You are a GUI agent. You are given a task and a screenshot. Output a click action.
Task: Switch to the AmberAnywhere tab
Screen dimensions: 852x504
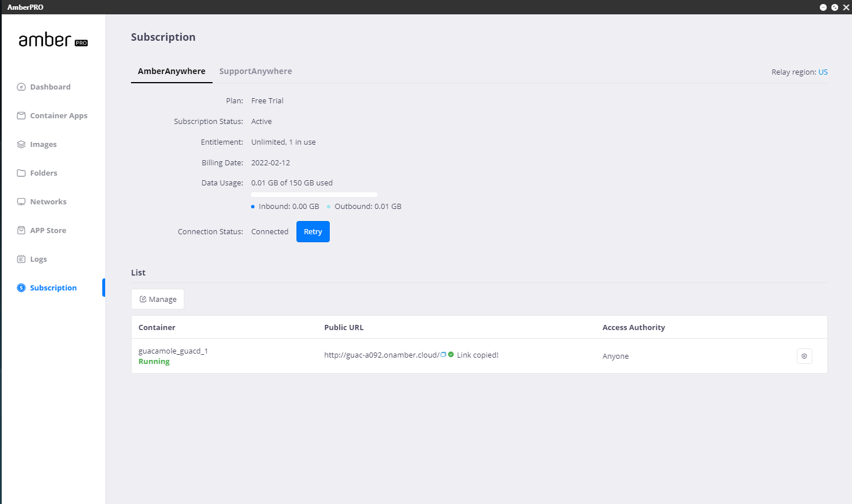point(172,71)
